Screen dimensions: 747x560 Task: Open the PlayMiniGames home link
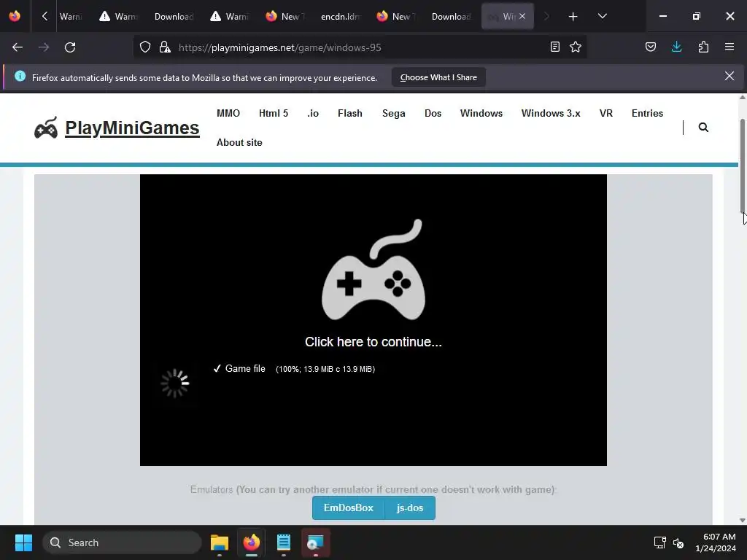pos(132,128)
